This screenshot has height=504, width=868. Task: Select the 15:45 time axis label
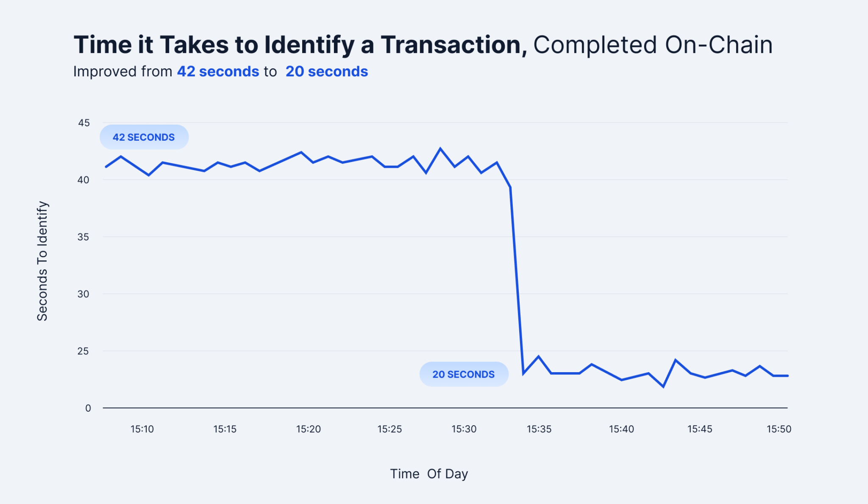[699, 429]
